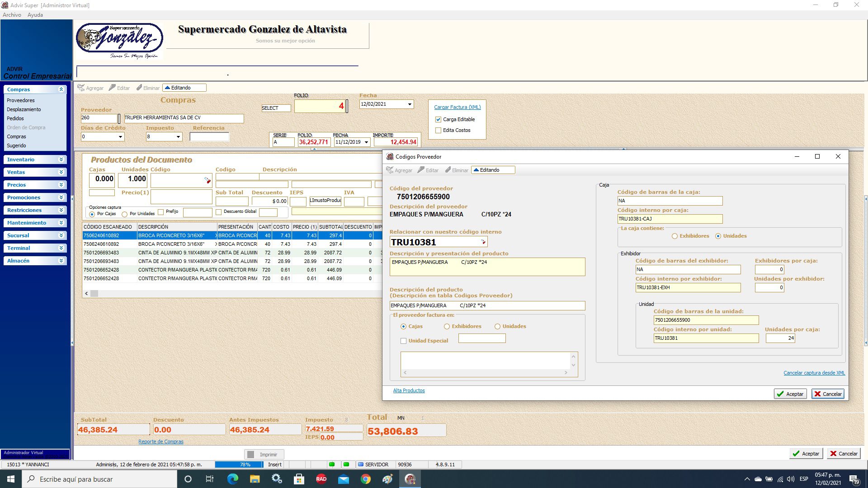The image size is (868, 488).
Task: Click Unidades por caja field showing 24
Action: (x=780, y=338)
